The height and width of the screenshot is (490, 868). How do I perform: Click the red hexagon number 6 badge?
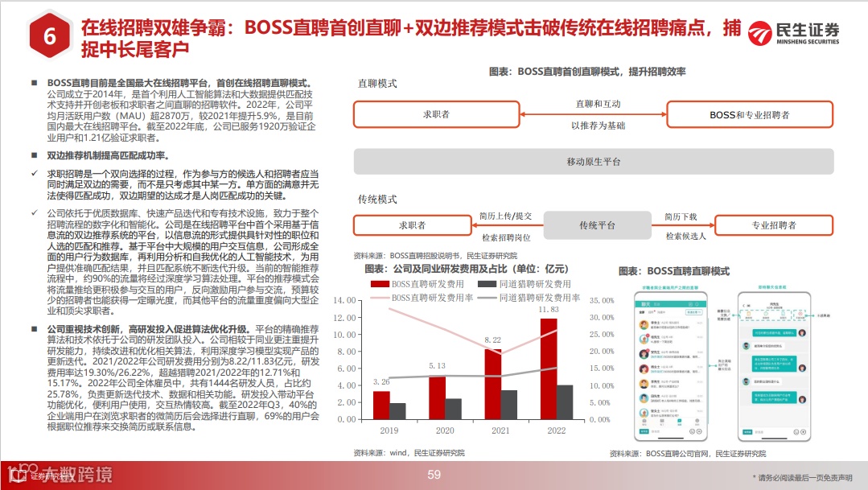point(50,36)
